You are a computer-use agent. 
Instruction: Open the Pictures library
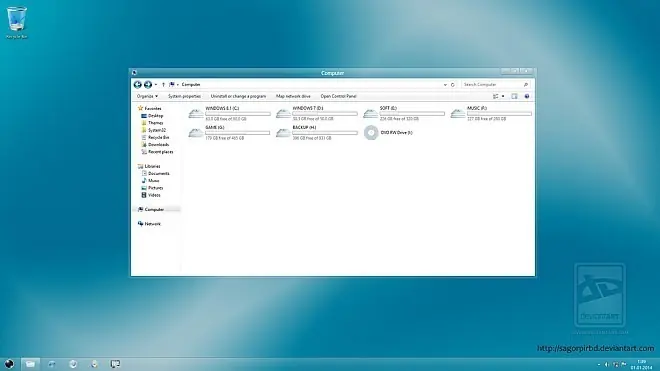(152, 188)
